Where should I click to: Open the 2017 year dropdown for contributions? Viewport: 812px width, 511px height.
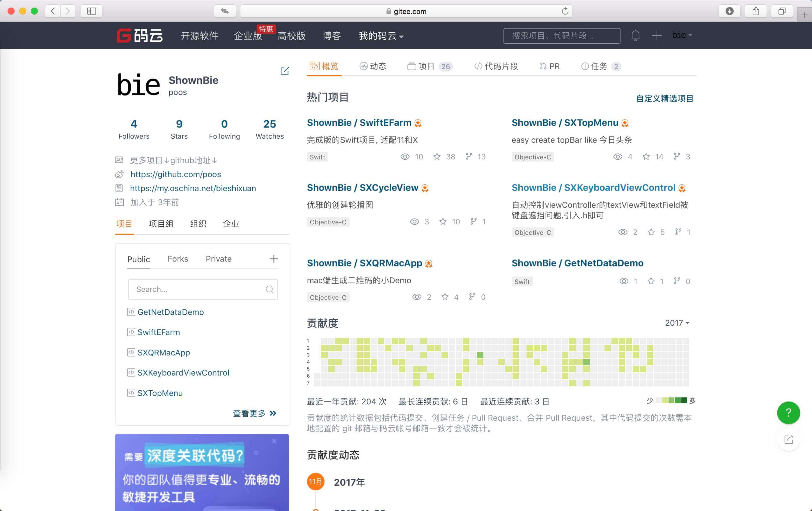(677, 323)
